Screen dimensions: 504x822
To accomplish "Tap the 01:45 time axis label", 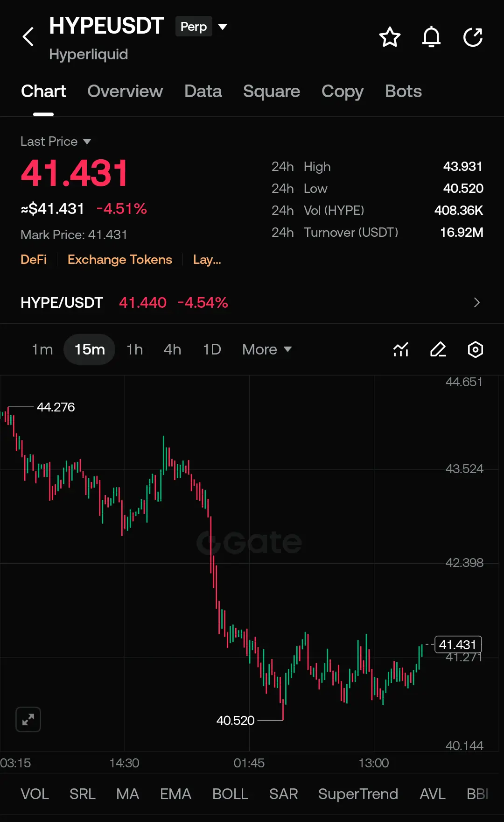I will 249,763.
